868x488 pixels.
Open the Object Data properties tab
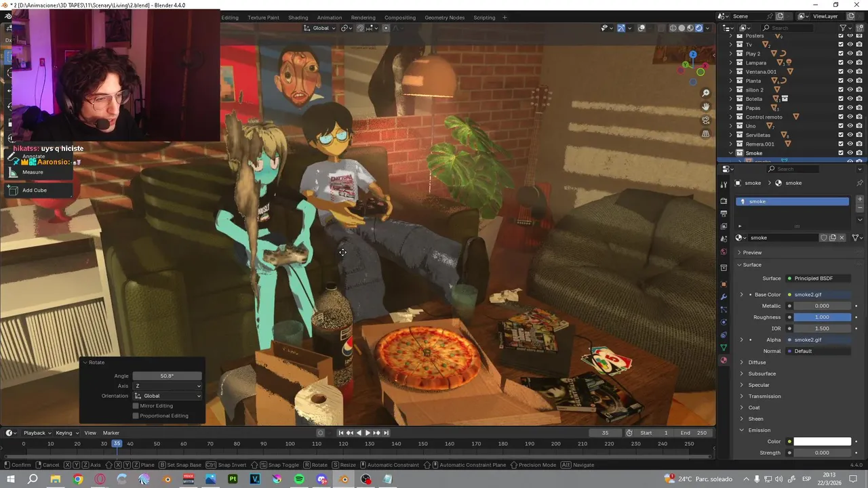[724, 348]
